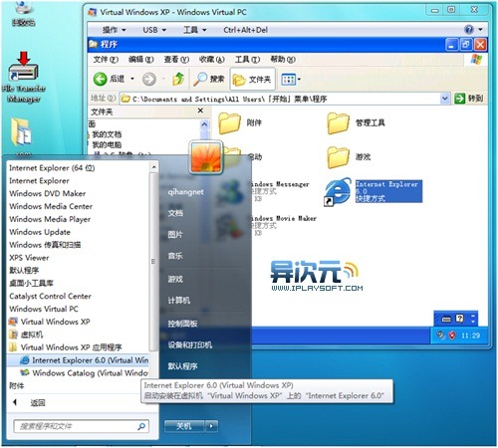The height and width of the screenshot is (448, 498).
Task: Open File Transfer Manager desktop icon
Action: coord(23,77)
